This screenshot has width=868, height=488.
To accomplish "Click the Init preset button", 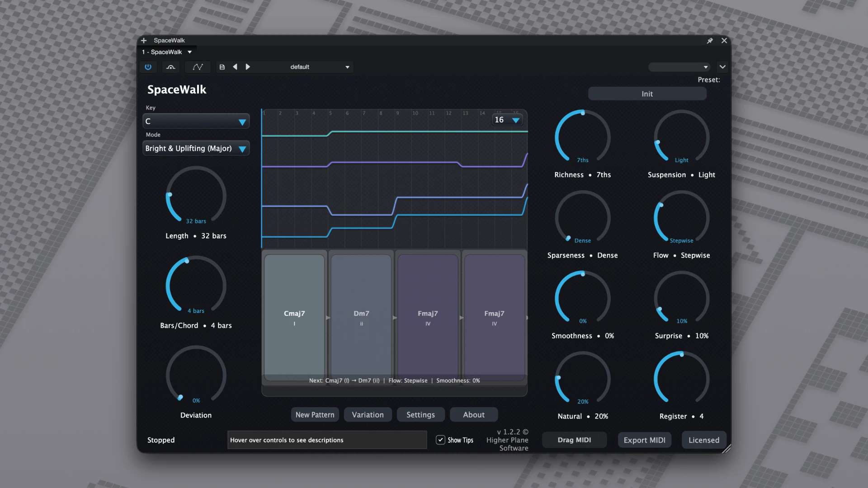I will [x=647, y=94].
